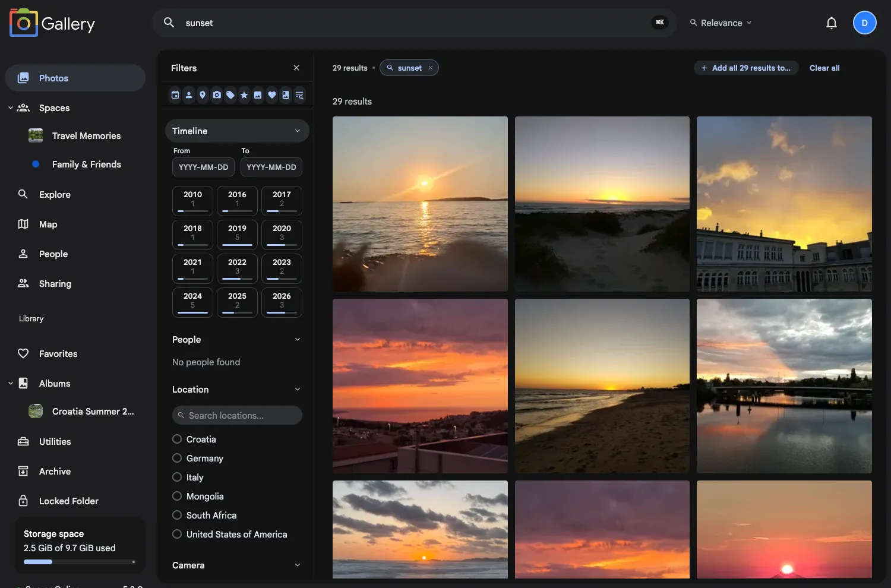
Task: Click the search magnifier icon in the search bar
Action: point(169,23)
